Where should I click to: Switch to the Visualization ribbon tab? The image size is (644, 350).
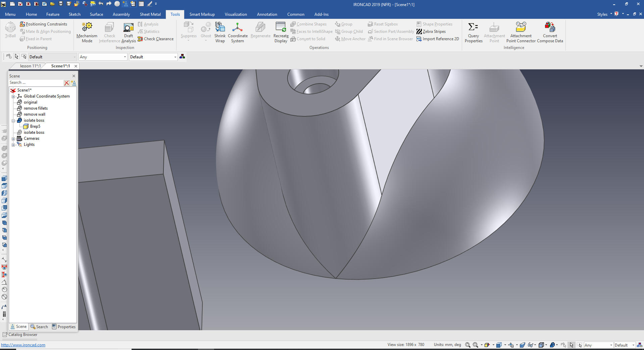pyautogui.click(x=236, y=14)
